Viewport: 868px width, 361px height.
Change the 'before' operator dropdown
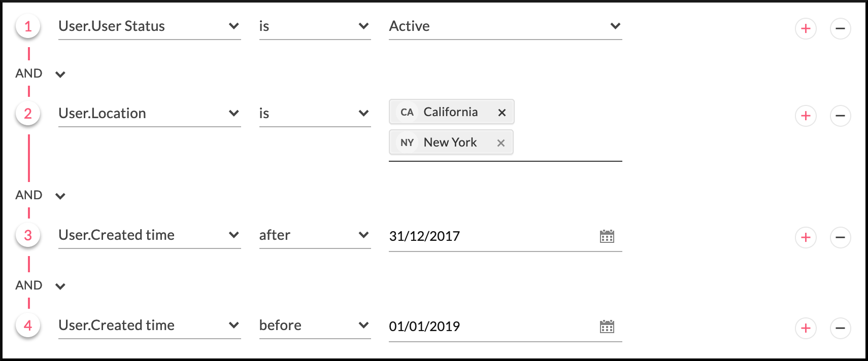coord(315,326)
